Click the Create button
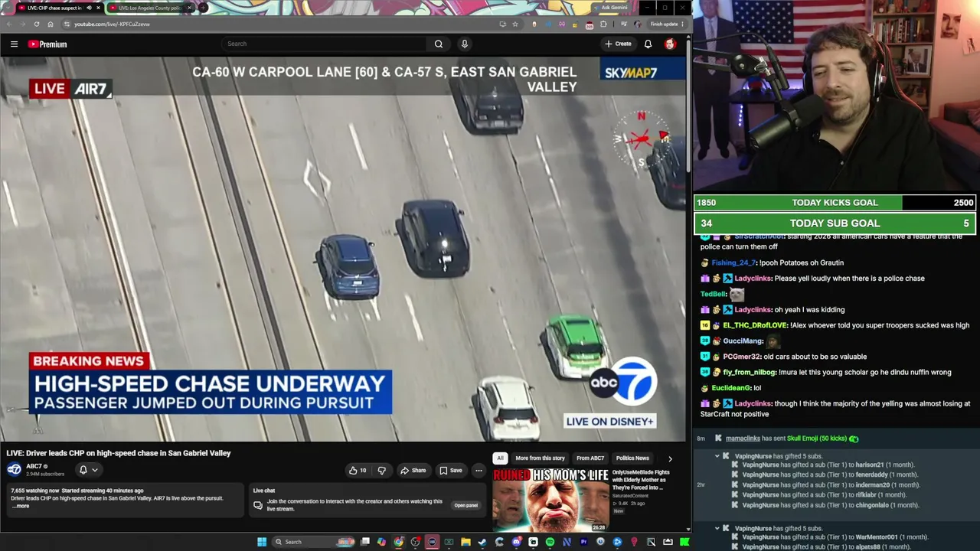 coord(618,44)
